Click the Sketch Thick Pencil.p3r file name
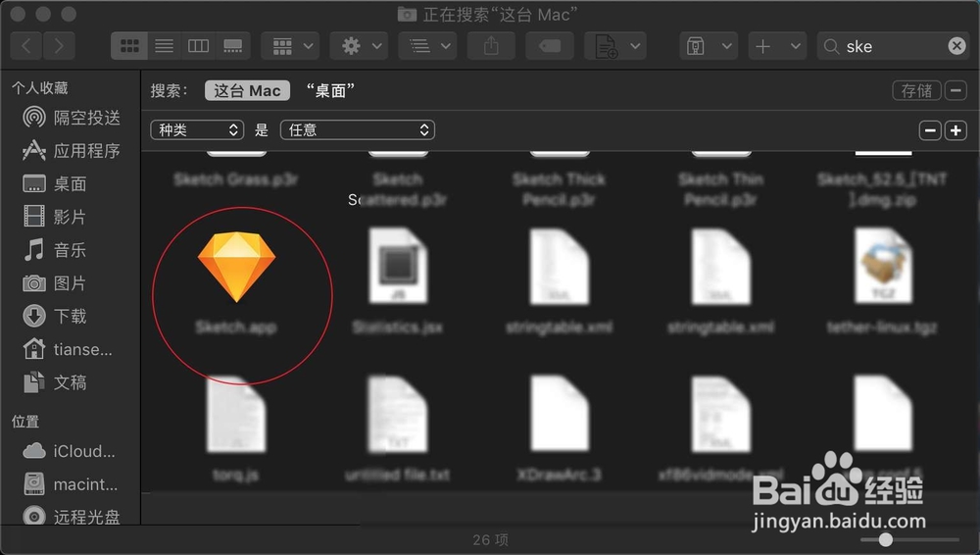 (559, 189)
